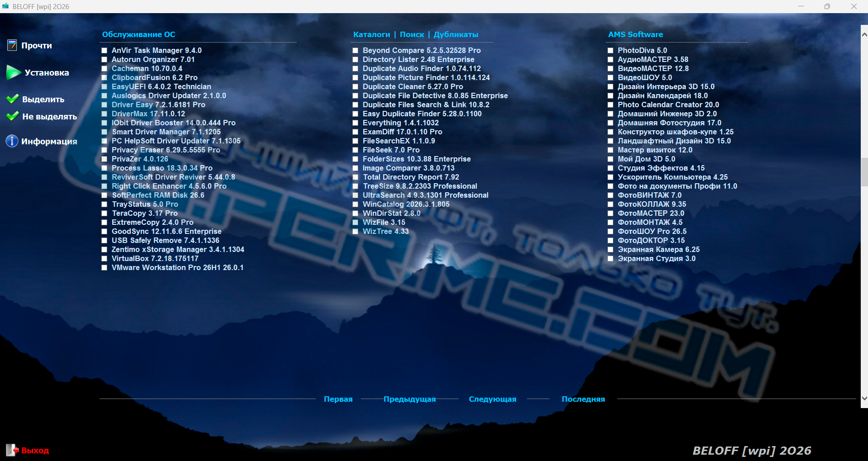The image size is (868, 461).
Task: Tick the TeraCopy 3.17 Pro checkbox
Action: (104, 214)
